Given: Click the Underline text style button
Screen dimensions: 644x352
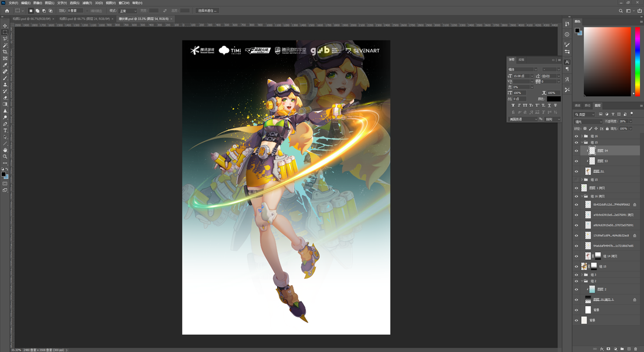Looking at the screenshot, I should pos(549,106).
